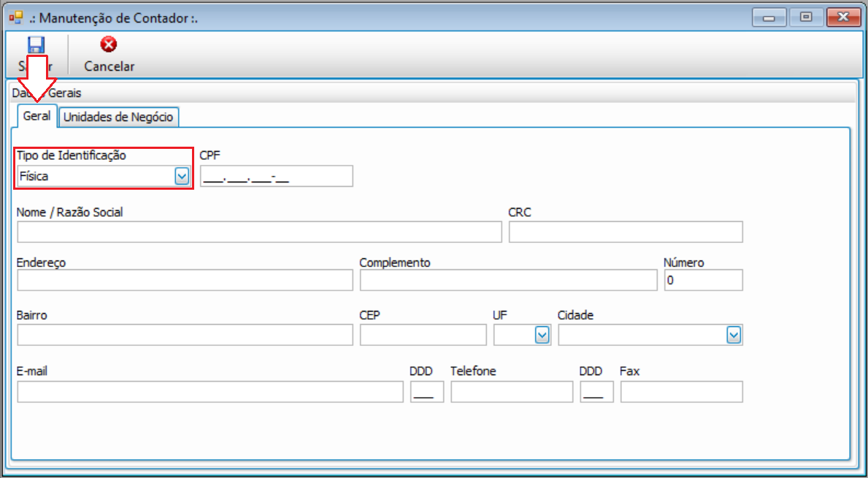Click the DDD box before Fax
The image size is (868, 478).
pos(596,392)
